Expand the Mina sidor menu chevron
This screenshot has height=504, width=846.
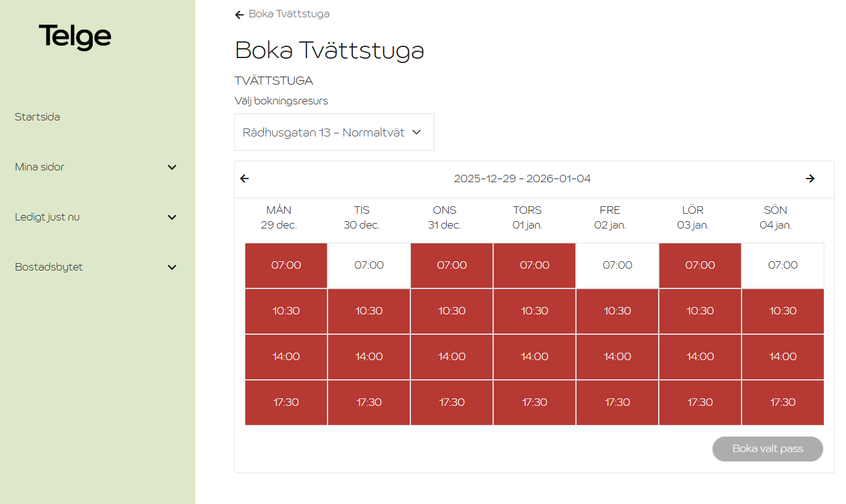172,167
